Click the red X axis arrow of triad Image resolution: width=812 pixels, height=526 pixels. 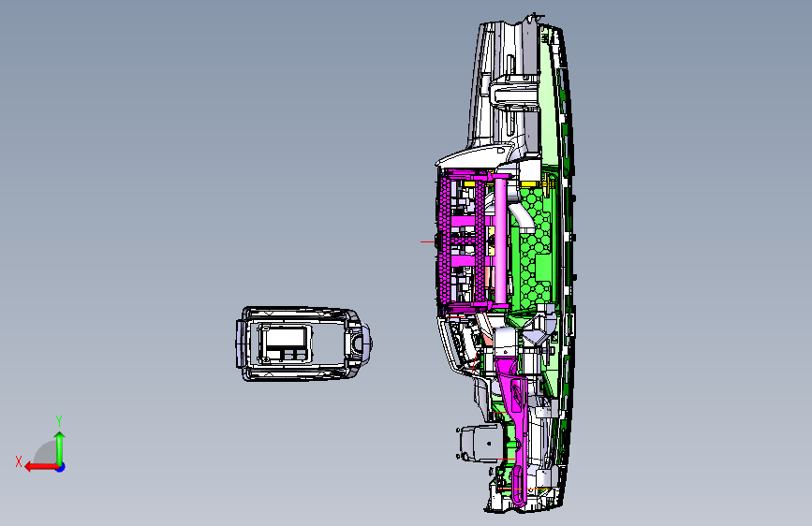point(41,467)
